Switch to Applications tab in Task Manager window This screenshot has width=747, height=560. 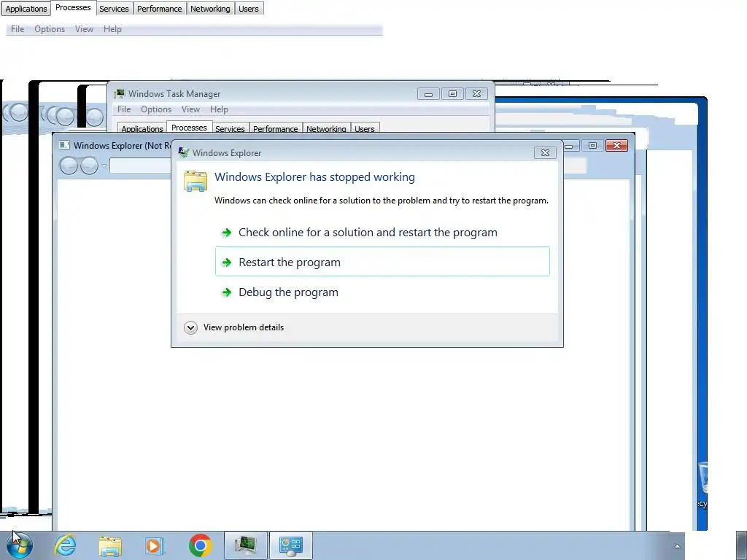point(142,128)
